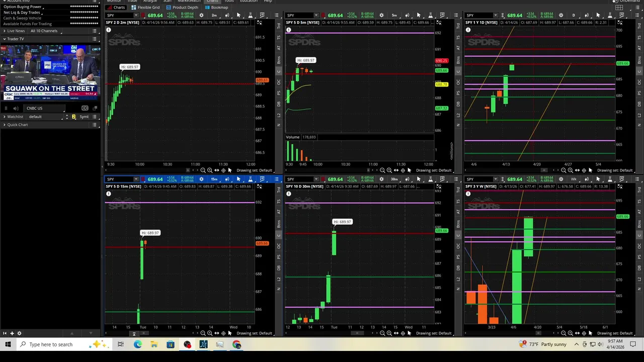This screenshot has height=362, width=644.
Task: Collapse the Trader TV gadget
Action: 5,39
